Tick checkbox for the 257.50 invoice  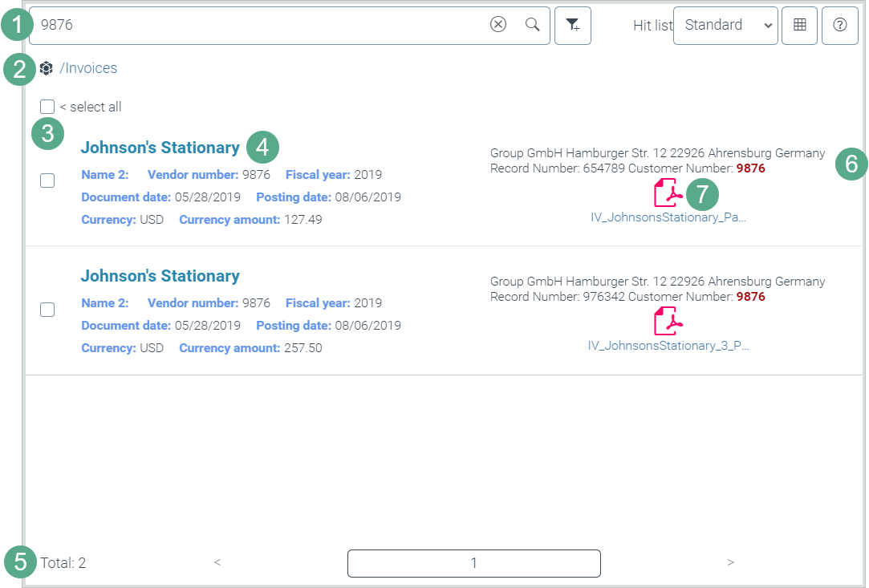point(47,310)
